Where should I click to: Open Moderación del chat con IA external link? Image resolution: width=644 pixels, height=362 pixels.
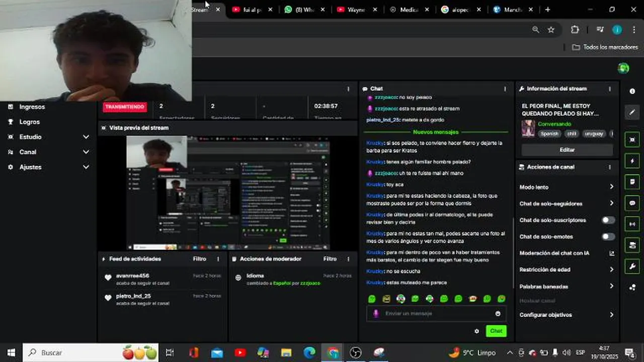612,253
